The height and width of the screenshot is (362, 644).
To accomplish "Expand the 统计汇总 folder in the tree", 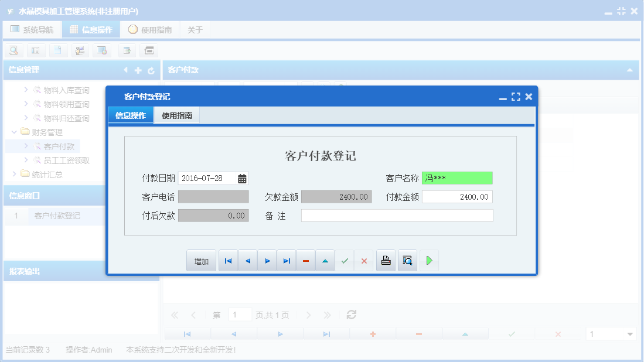I will coord(13,174).
